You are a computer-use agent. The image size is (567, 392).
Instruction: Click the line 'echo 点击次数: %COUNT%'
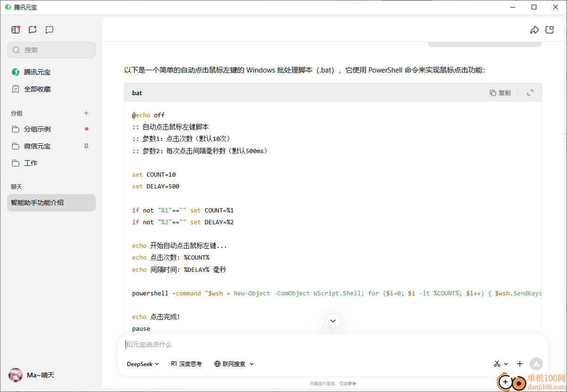point(171,257)
